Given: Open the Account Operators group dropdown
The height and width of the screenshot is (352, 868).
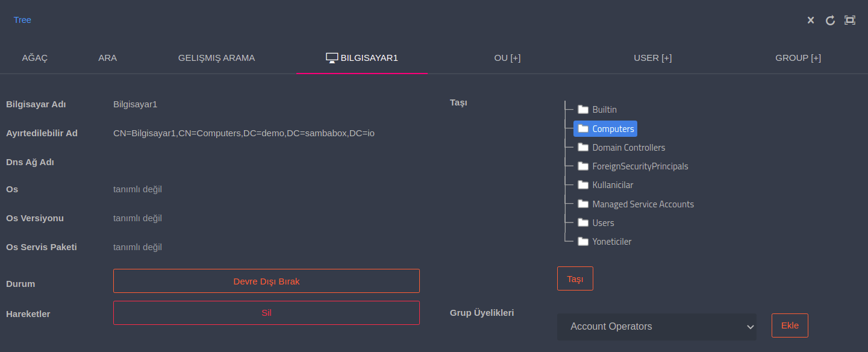Looking at the screenshot, I should pos(657,327).
